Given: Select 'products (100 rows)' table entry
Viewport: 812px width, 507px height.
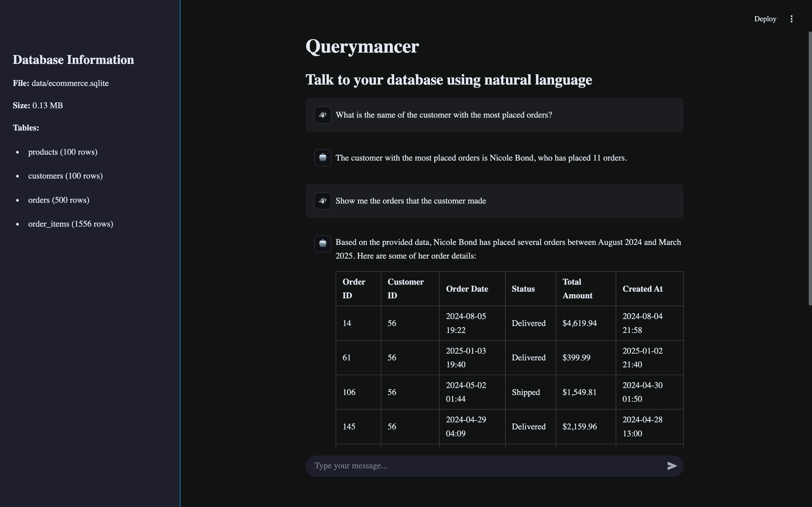Looking at the screenshot, I should (63, 152).
